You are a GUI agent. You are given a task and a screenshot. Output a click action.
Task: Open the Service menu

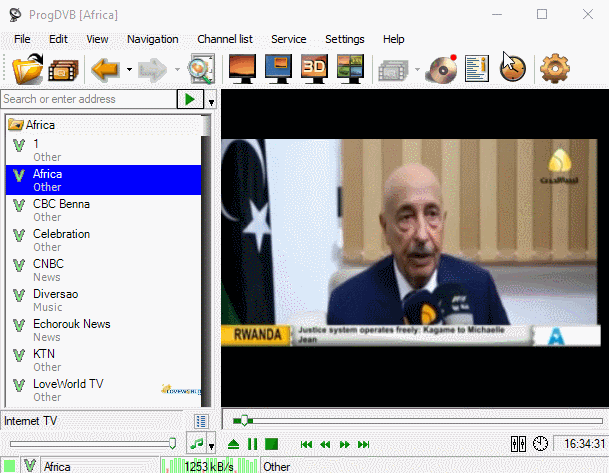[x=289, y=39]
